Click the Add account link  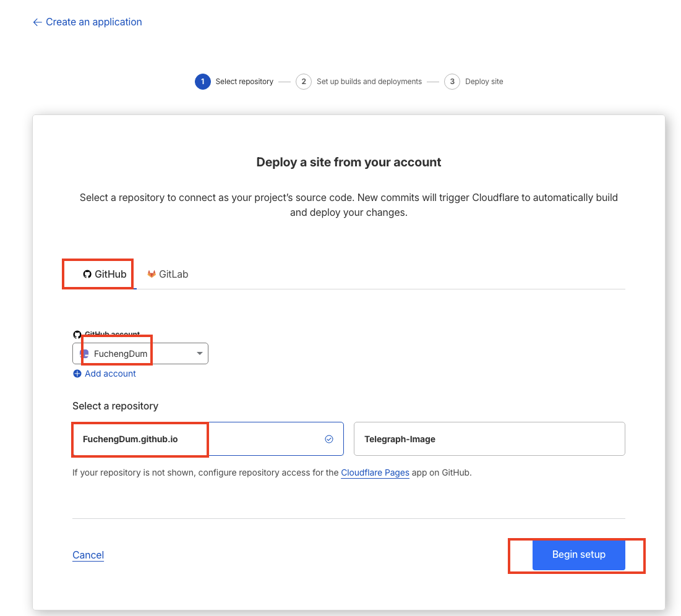(x=110, y=374)
